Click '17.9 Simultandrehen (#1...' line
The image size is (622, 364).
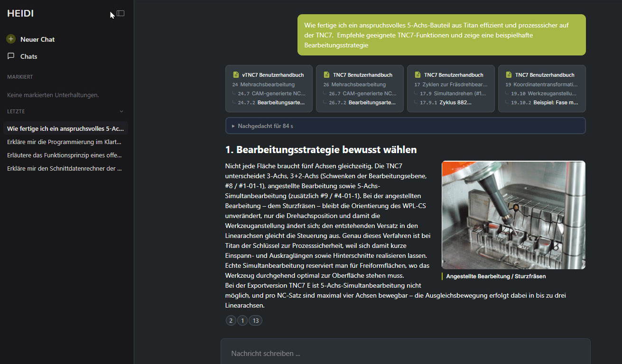[453, 93]
